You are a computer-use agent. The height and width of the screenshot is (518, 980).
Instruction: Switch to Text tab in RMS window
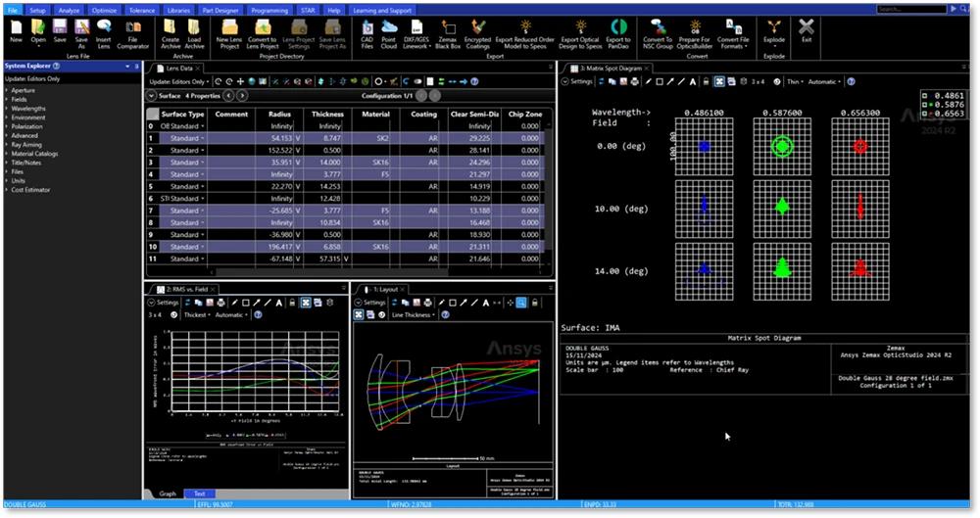coord(199,494)
